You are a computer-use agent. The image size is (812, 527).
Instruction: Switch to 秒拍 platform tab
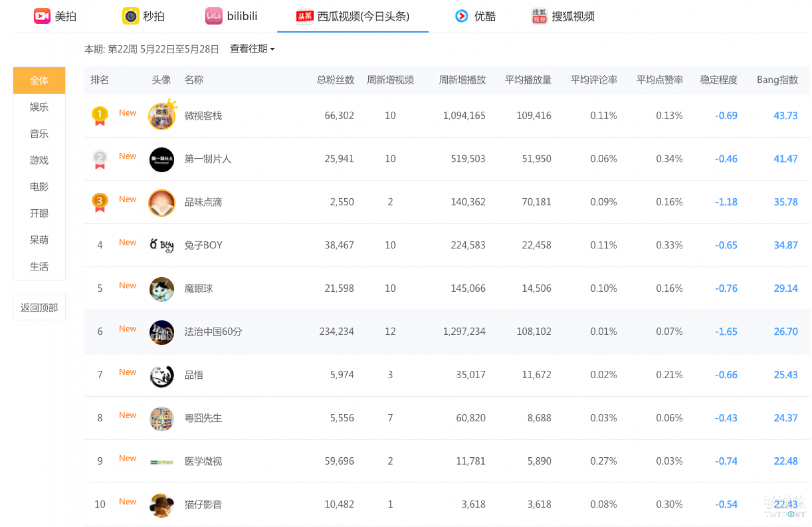tap(143, 16)
